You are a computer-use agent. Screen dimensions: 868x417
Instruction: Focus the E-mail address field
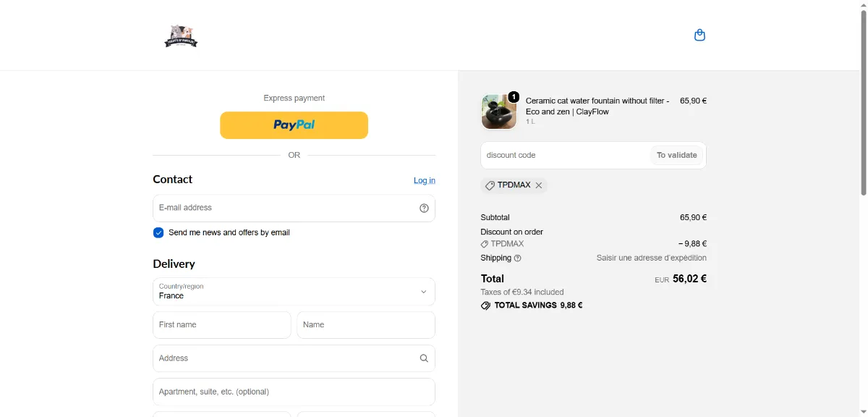tap(294, 208)
